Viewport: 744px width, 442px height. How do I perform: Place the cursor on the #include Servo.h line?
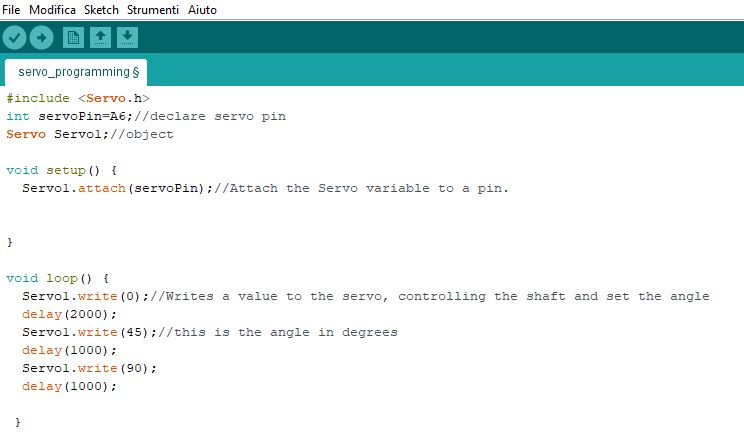pos(78,98)
